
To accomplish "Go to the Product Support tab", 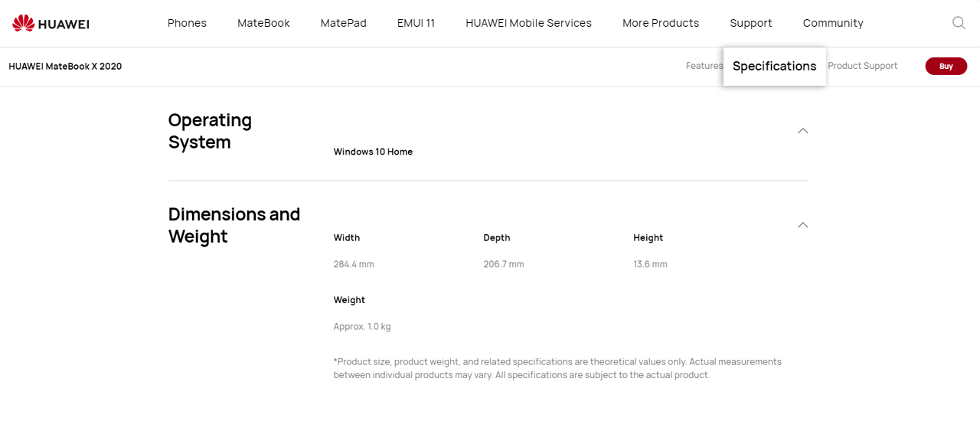I will (x=862, y=66).
